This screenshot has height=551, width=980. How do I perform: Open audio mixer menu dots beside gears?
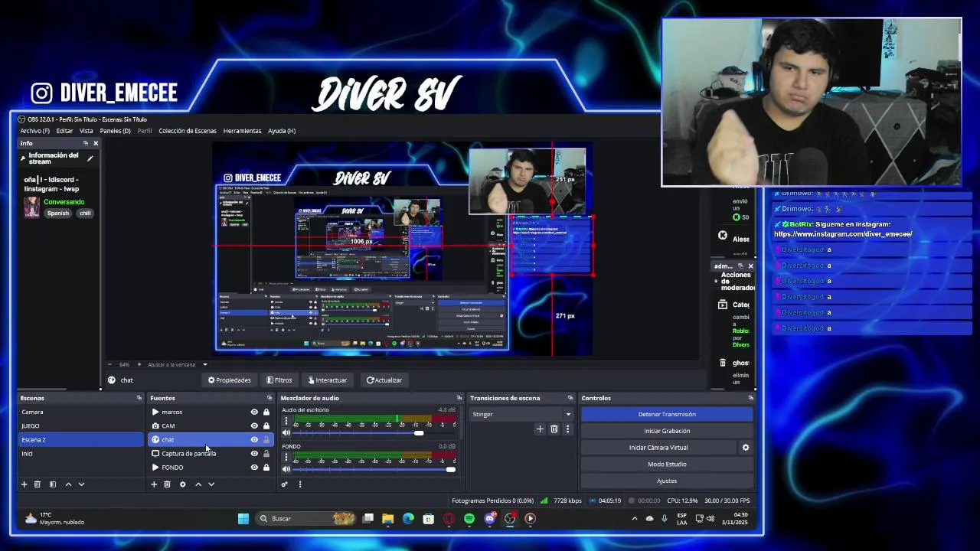(299, 484)
